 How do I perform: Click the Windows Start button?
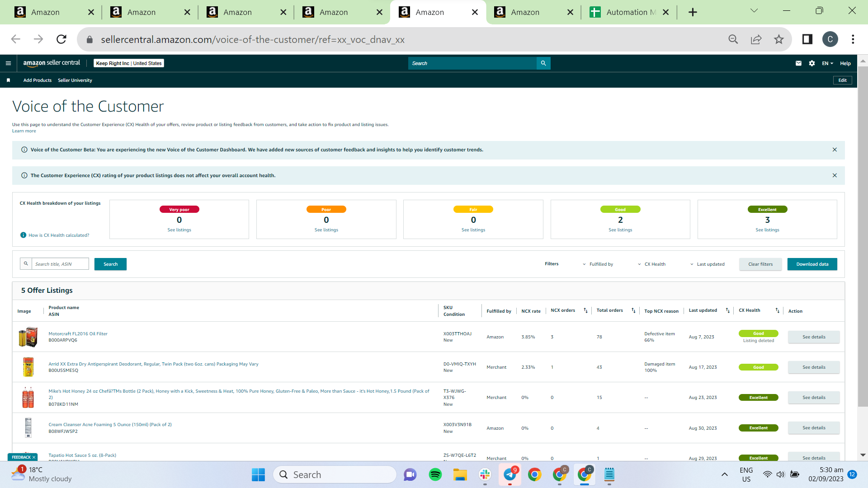tap(258, 474)
